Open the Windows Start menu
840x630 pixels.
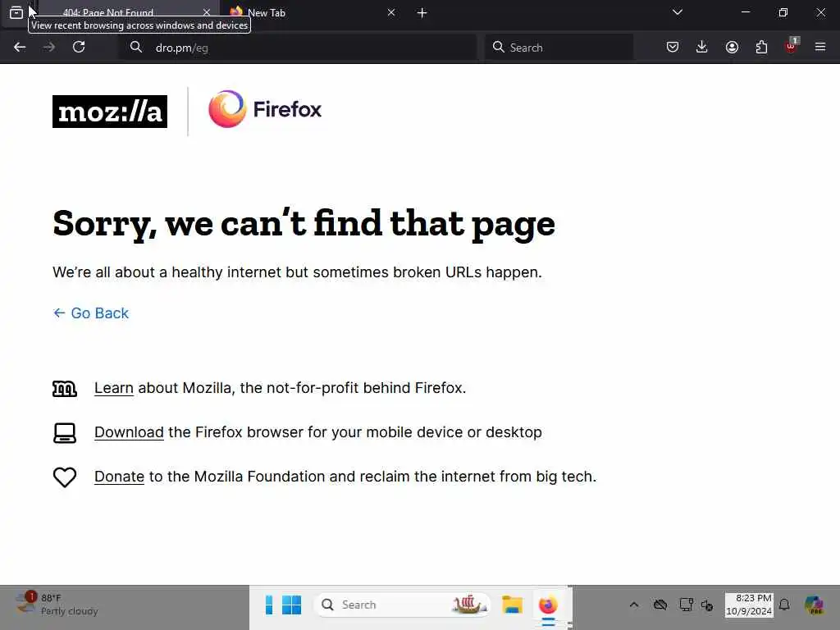coord(291,605)
